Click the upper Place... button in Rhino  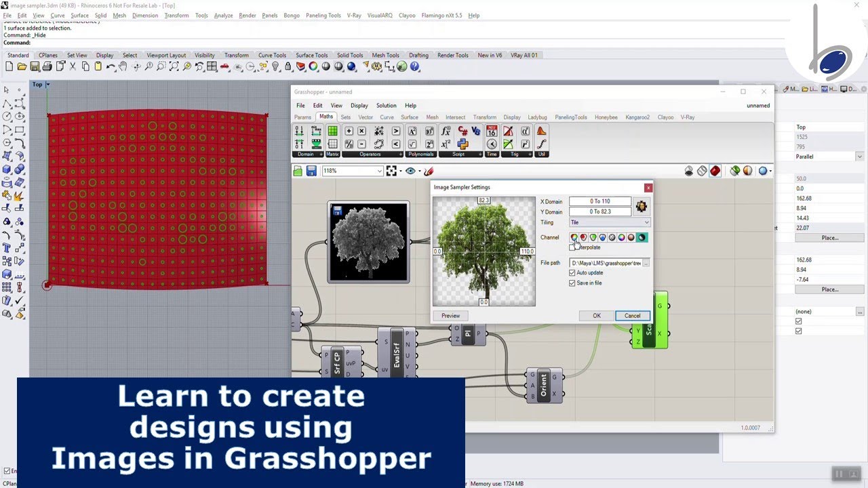pos(830,238)
